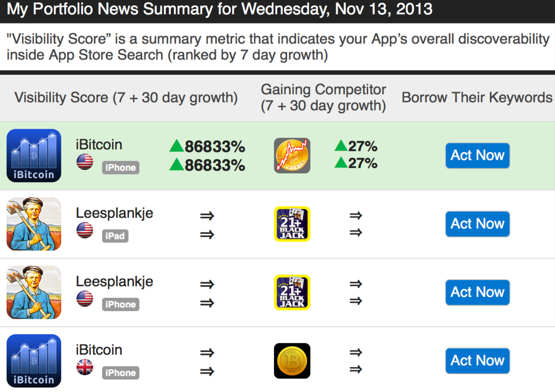
Task: Click the Visibility Score column header
Action: click(x=126, y=98)
